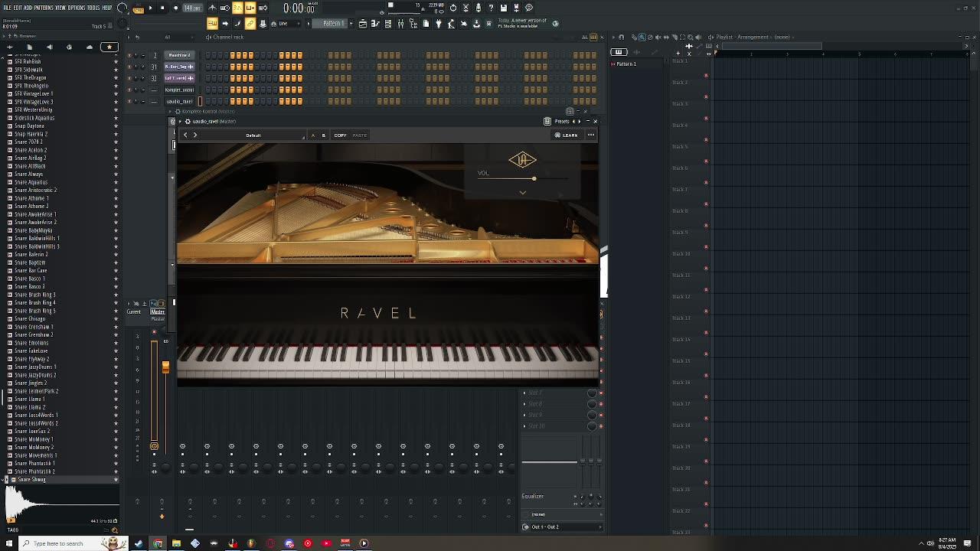Select Snare Baptism in browser
The height and width of the screenshot is (551, 980).
coord(30,262)
